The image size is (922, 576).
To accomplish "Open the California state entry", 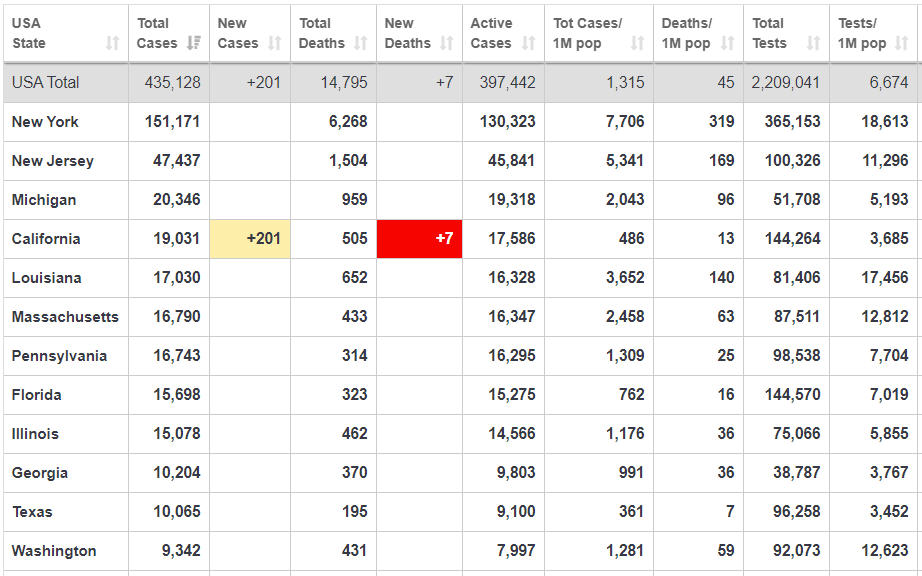I will coord(46,238).
